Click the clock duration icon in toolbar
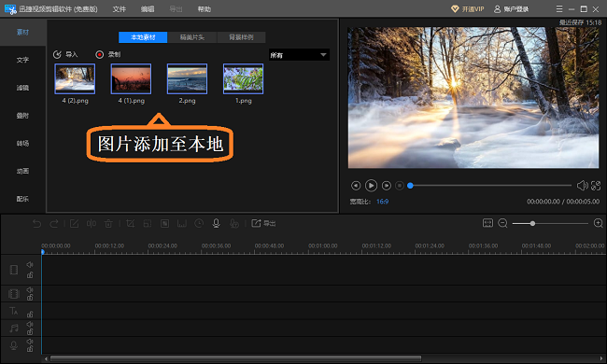 click(199, 223)
